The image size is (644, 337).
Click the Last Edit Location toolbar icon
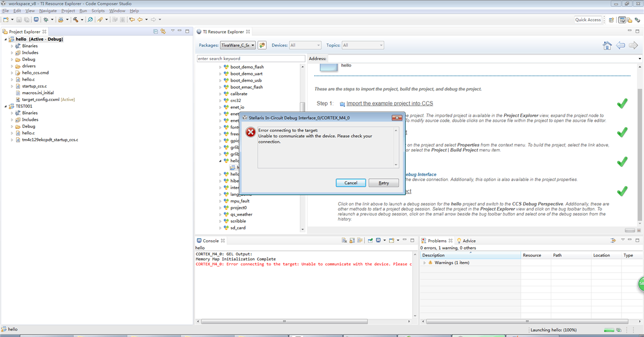pyautogui.click(x=132, y=20)
